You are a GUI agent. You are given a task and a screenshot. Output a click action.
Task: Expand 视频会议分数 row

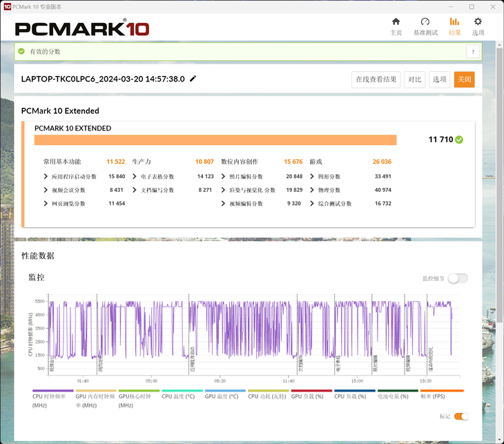[x=46, y=190]
